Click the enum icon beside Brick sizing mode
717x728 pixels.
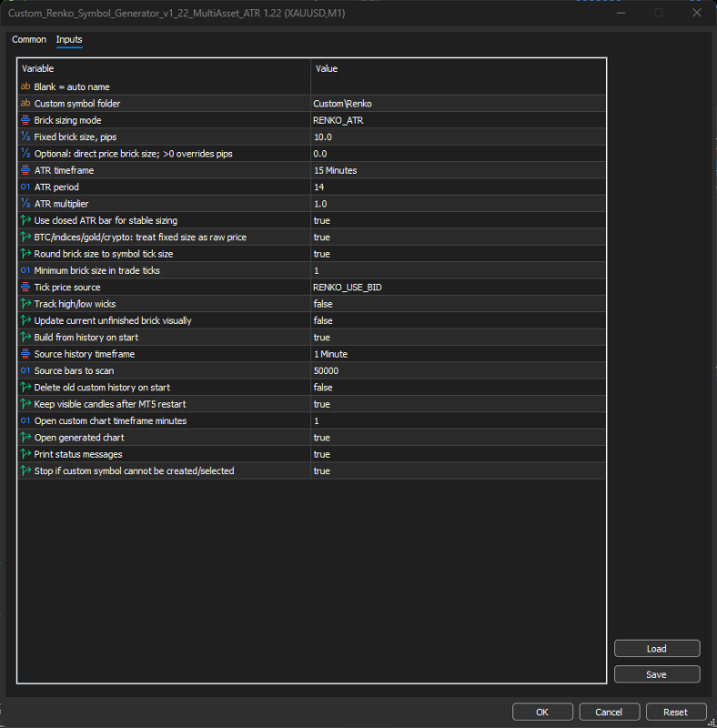click(x=25, y=120)
